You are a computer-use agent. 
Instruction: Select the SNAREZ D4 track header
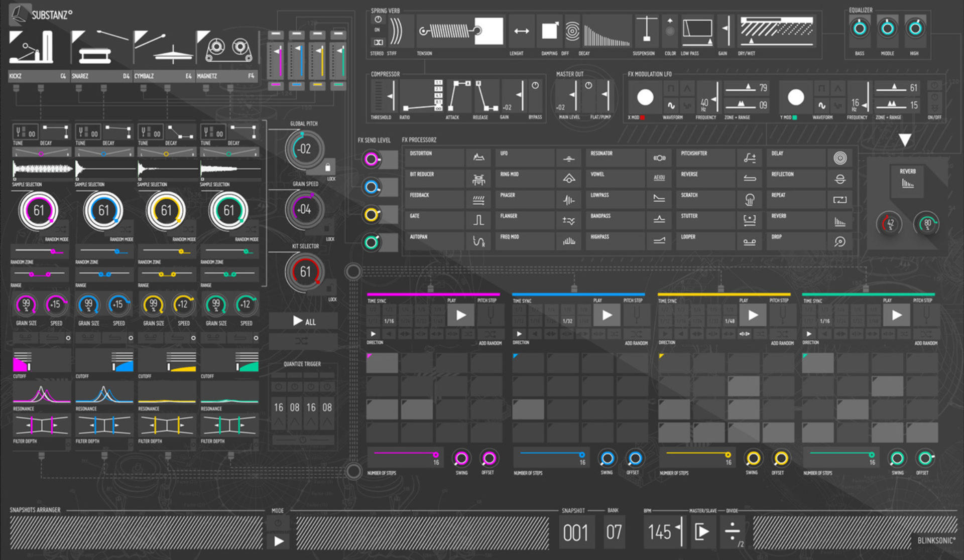click(100, 76)
